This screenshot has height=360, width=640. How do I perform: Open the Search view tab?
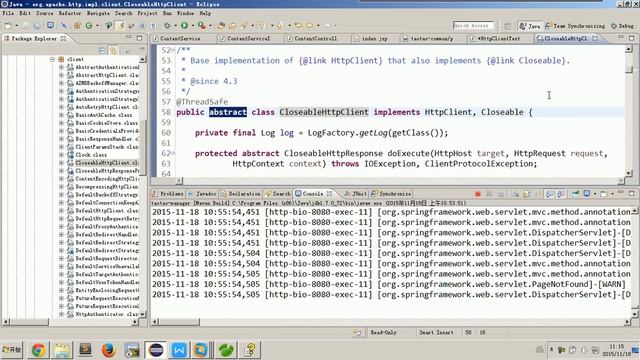[x=278, y=194]
